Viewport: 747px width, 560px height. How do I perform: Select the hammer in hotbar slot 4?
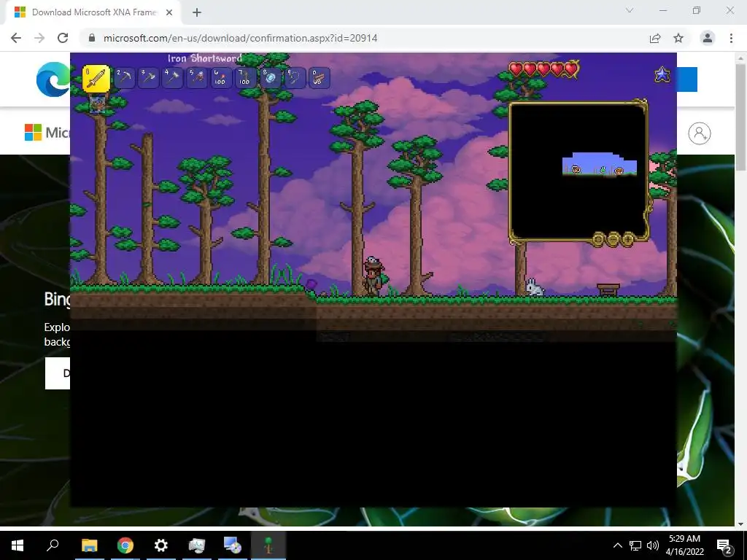coord(172,78)
